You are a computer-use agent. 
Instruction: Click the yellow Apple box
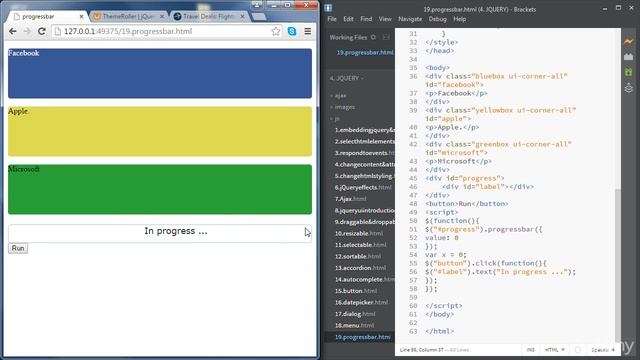click(x=160, y=131)
